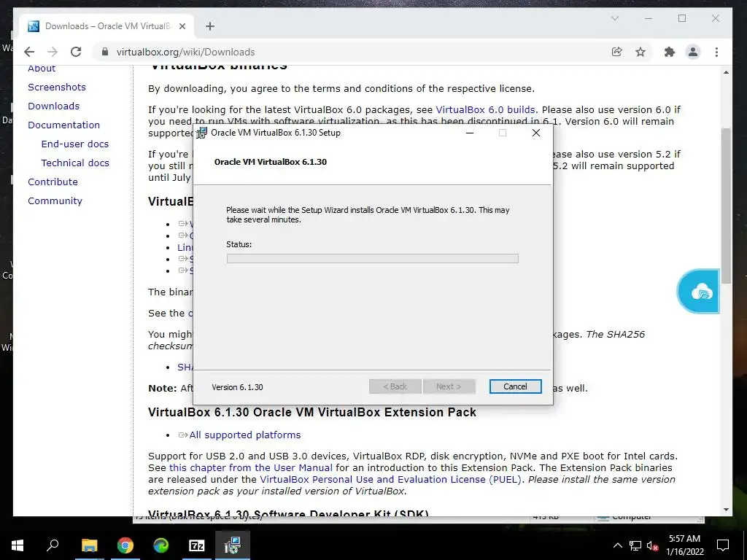Open a new tab with plus button
The image size is (747, 560).
[210, 26]
